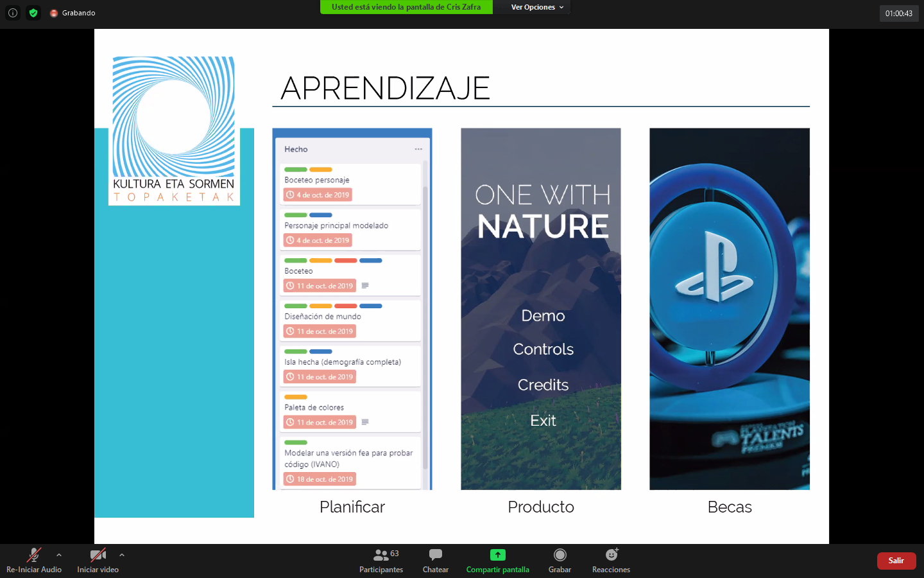The image size is (924, 578).
Task: Start recording with the Grabar icon
Action: point(560,560)
